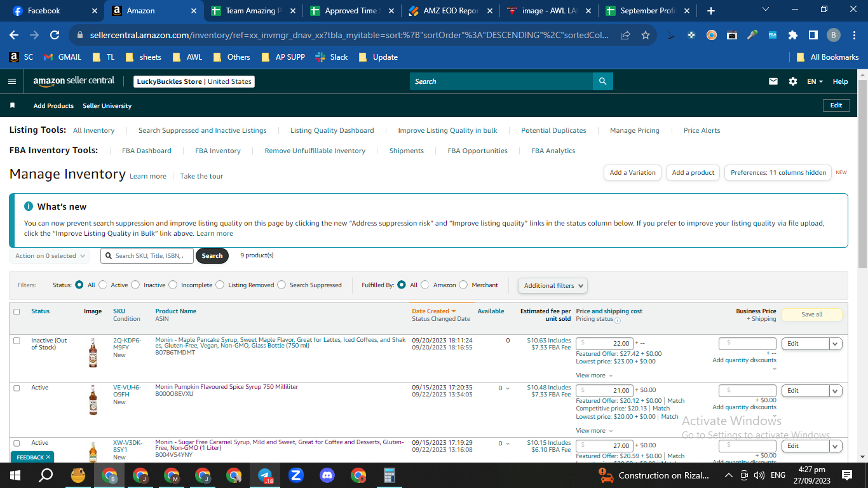
Task: Bookmark this page with the star icon
Action: coord(646,36)
